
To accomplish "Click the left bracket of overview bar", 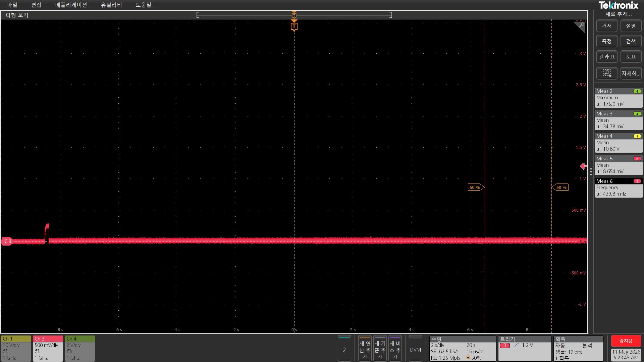I will tap(198, 15).
